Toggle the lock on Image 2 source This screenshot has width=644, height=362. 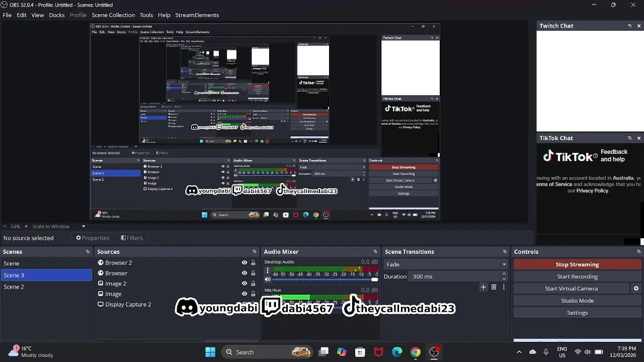pos(253,284)
